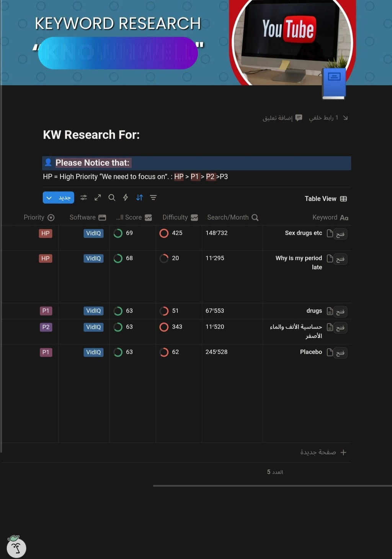Click VidIQ tag in Placebo row
The width and height of the screenshot is (392, 559).
click(93, 352)
